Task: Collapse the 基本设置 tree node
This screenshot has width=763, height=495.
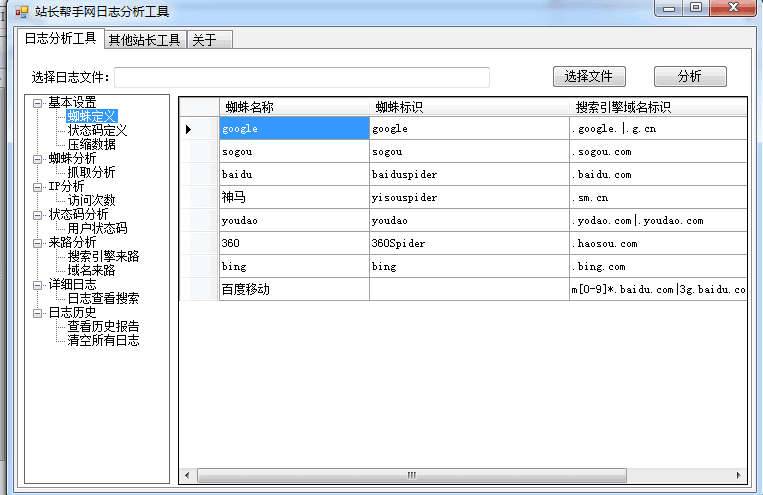Action: [x=38, y=102]
